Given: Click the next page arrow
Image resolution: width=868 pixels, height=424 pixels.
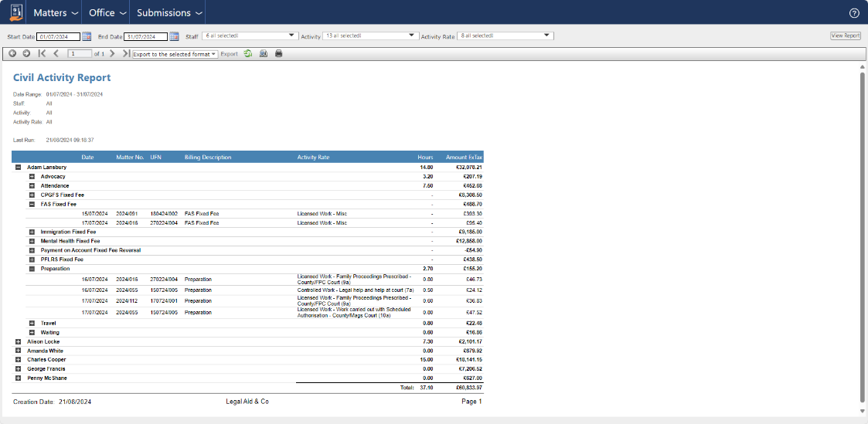Looking at the screenshot, I should 112,53.
